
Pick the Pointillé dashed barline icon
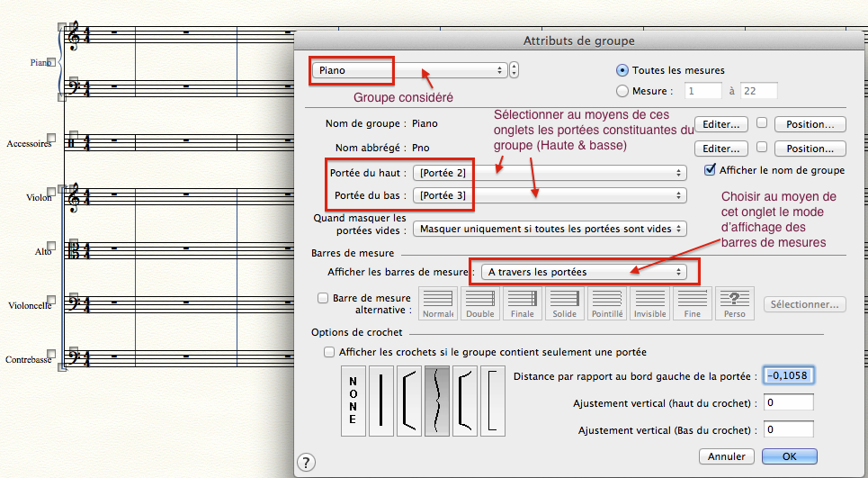click(x=606, y=303)
